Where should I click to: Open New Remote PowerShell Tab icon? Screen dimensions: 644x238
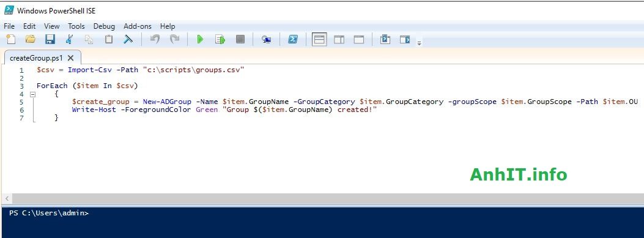click(266, 39)
